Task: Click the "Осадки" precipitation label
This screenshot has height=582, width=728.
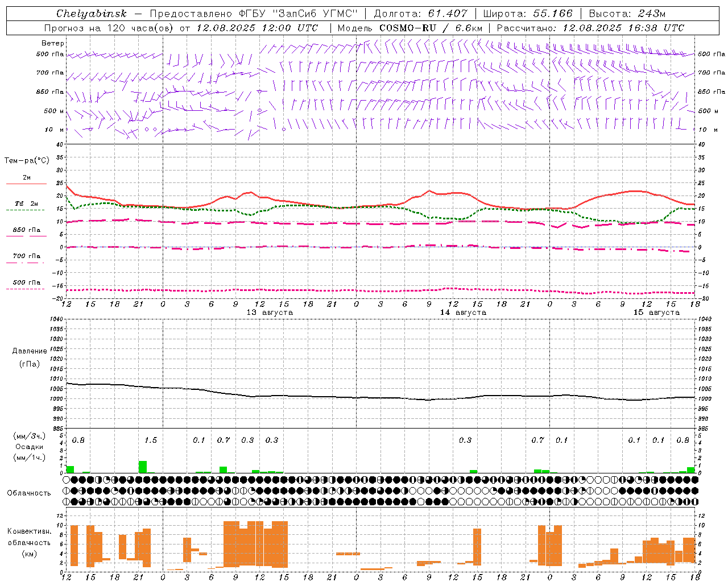Action: point(29,447)
